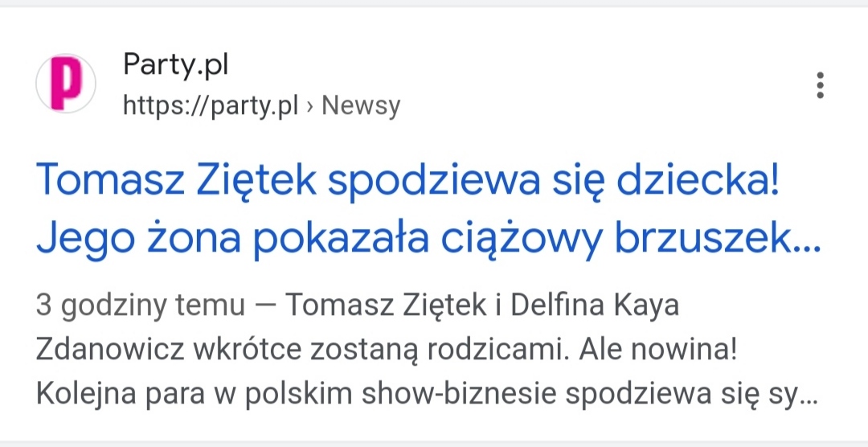The height and width of the screenshot is (447, 868).
Task: Click the Party.pl site name
Action: [175, 64]
